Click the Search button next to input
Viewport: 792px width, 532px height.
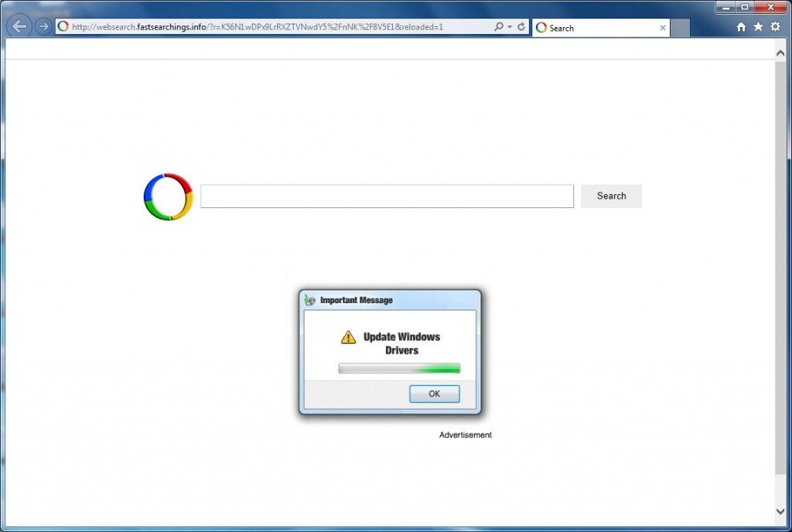coord(611,196)
